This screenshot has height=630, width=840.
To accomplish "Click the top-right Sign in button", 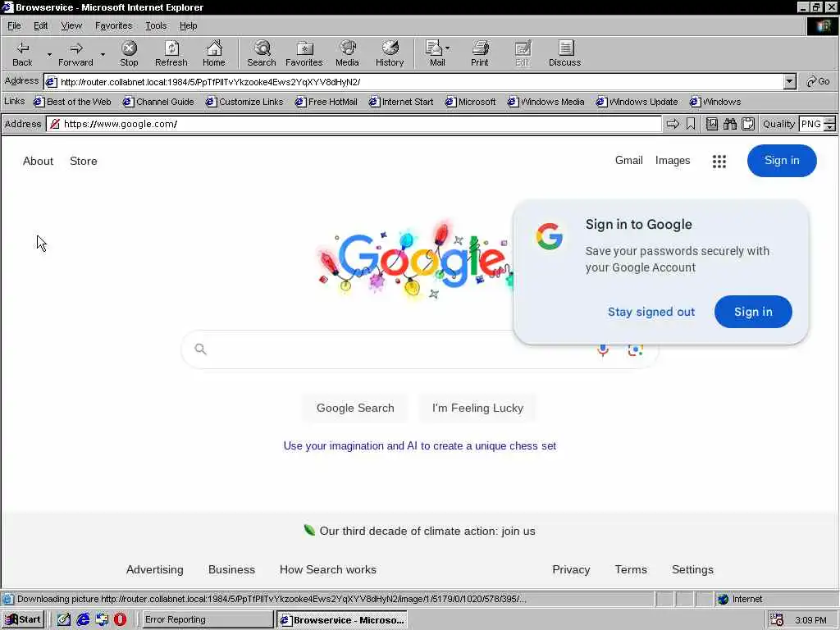I will [782, 161].
